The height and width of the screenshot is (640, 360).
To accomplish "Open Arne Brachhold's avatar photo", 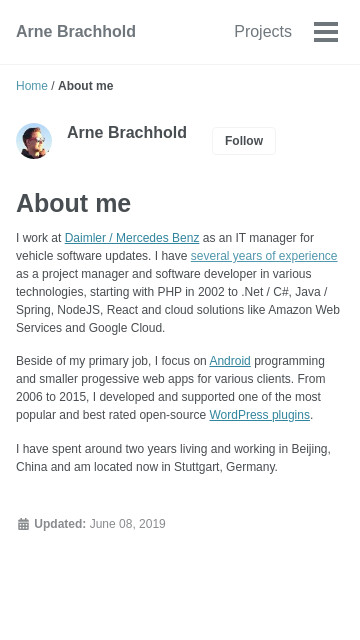I will 34,141.
